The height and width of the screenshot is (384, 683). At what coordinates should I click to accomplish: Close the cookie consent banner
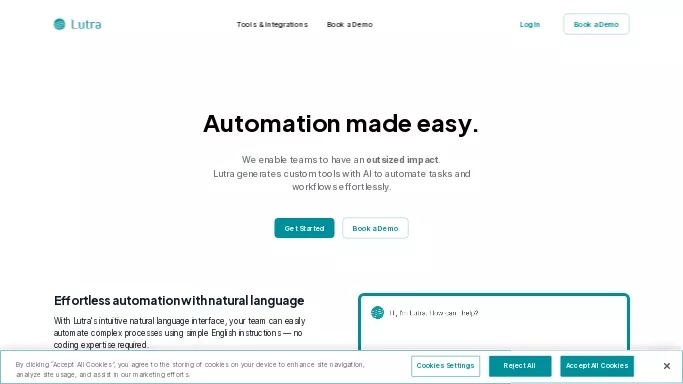coord(666,366)
